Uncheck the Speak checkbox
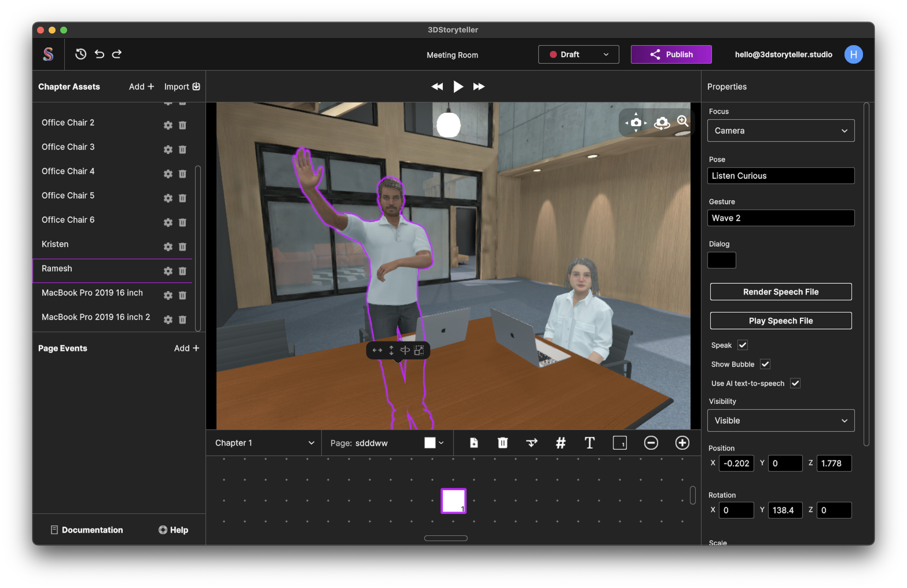This screenshot has width=907, height=588. (742, 345)
